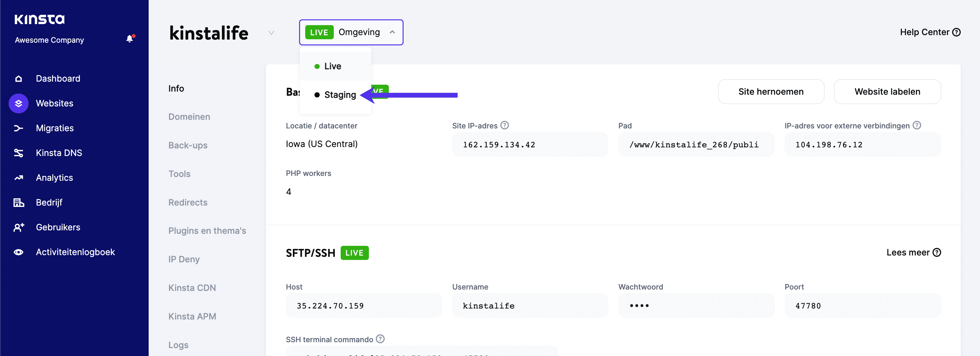The width and height of the screenshot is (980, 356).
Task: Click the SFTP Host field 35.224.70.159
Action: coord(364,306)
